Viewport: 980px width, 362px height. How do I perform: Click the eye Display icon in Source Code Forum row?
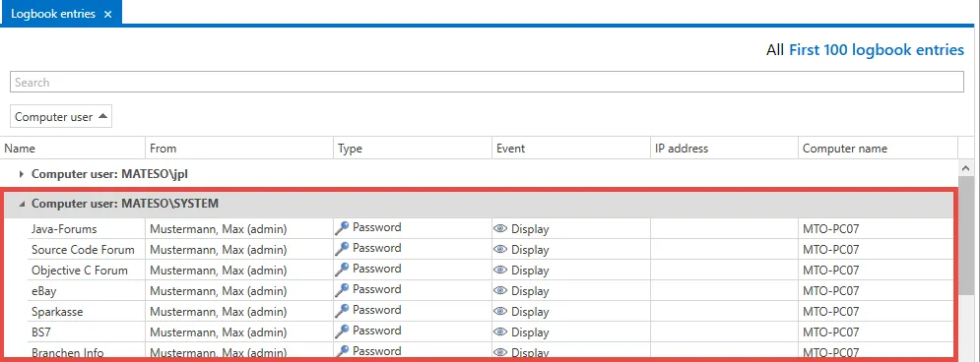point(500,250)
